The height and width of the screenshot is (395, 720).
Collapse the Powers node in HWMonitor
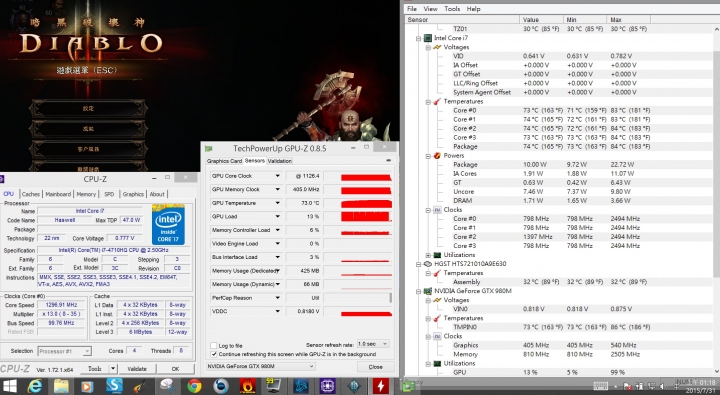[428, 156]
